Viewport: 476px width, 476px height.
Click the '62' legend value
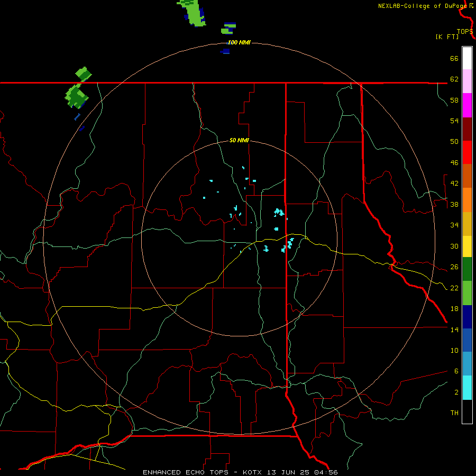pos(454,79)
